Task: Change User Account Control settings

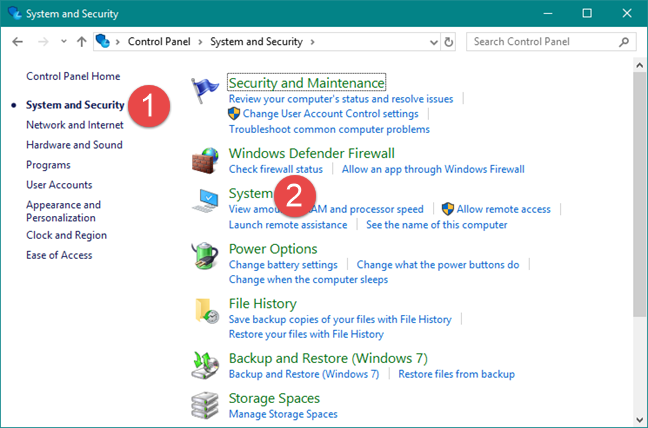Action: [331, 114]
